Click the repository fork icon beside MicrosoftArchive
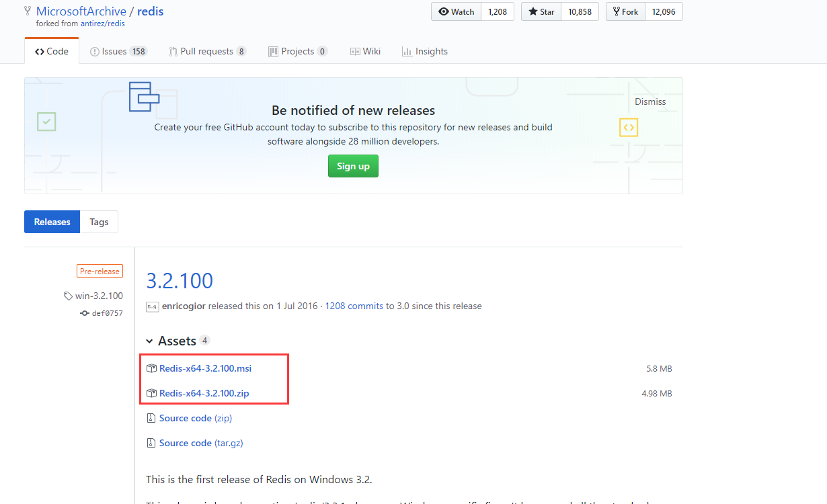 (28, 11)
